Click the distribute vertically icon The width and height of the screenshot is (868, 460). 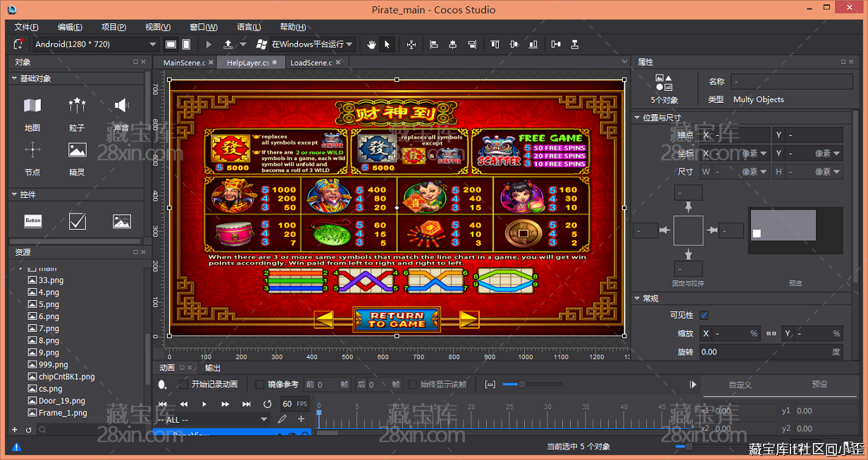[x=575, y=44]
